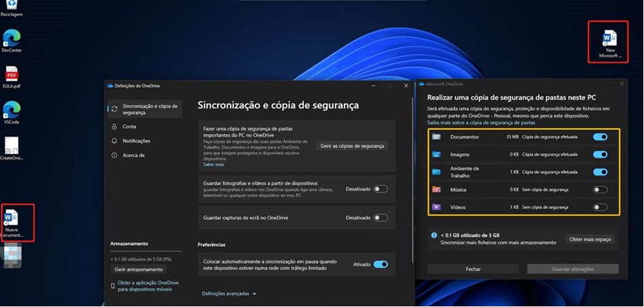Click the info icon beside Acerca de
The height and width of the screenshot is (307, 644).
(x=115, y=156)
